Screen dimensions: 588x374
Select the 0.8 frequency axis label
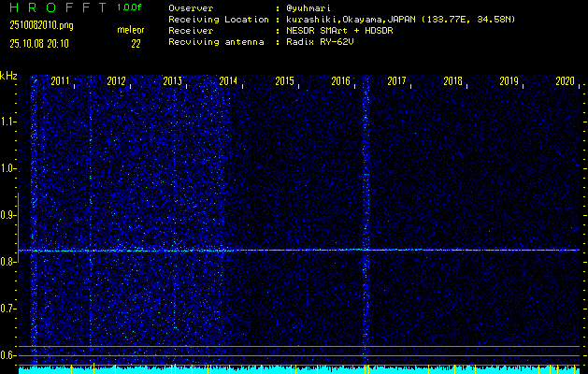[x=8, y=262]
